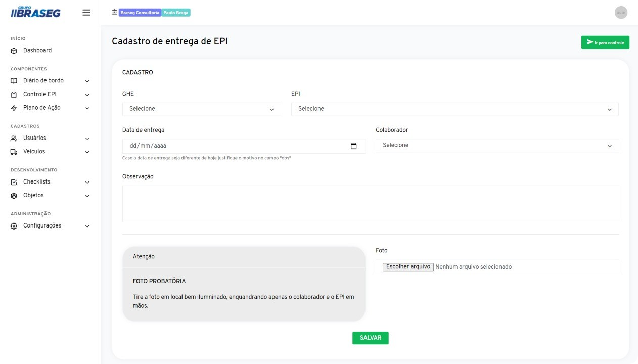Viewport: 638px width, 364px height.
Task: Click the Dashboard cube icon
Action: [x=14, y=51]
